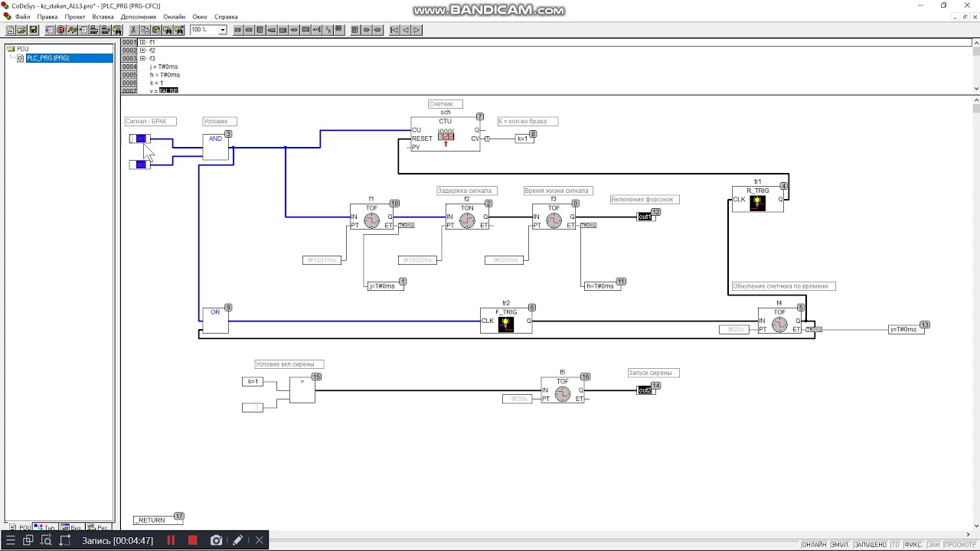Click the Paste toolbar icon
This screenshot has height=551, width=980.
(x=155, y=30)
